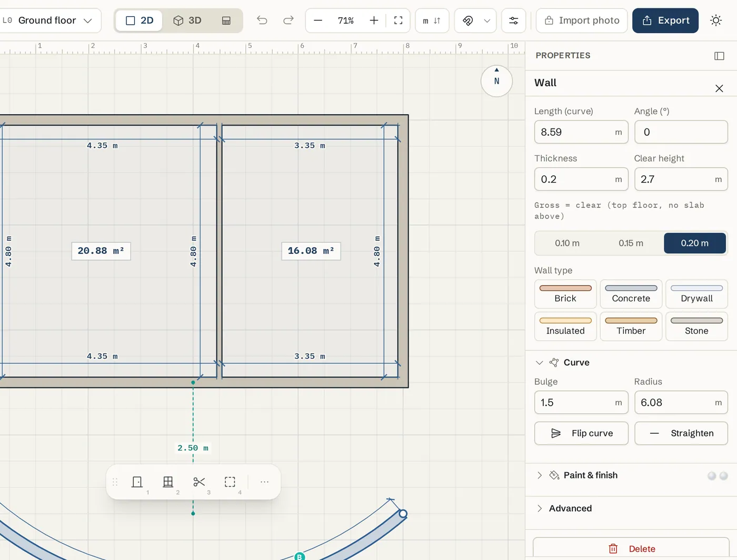
Task: Choose the Brick wall type
Action: tap(565, 294)
